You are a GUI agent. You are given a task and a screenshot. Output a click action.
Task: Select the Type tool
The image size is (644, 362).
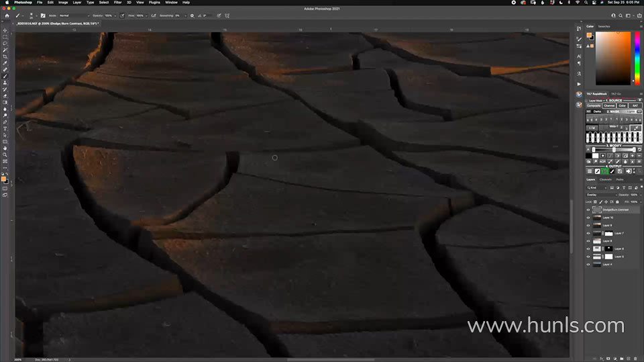(x=5, y=129)
